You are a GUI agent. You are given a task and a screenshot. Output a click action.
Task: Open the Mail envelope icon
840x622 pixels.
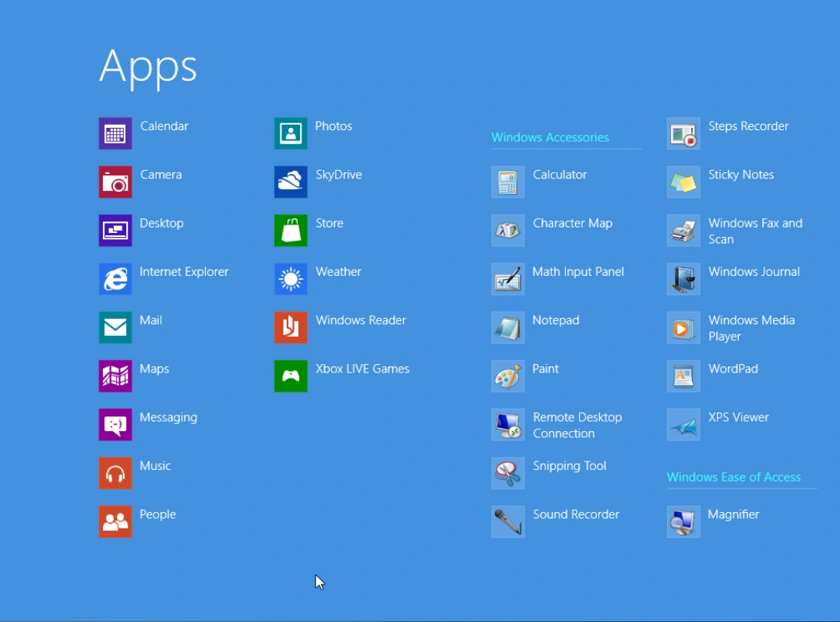(115, 327)
